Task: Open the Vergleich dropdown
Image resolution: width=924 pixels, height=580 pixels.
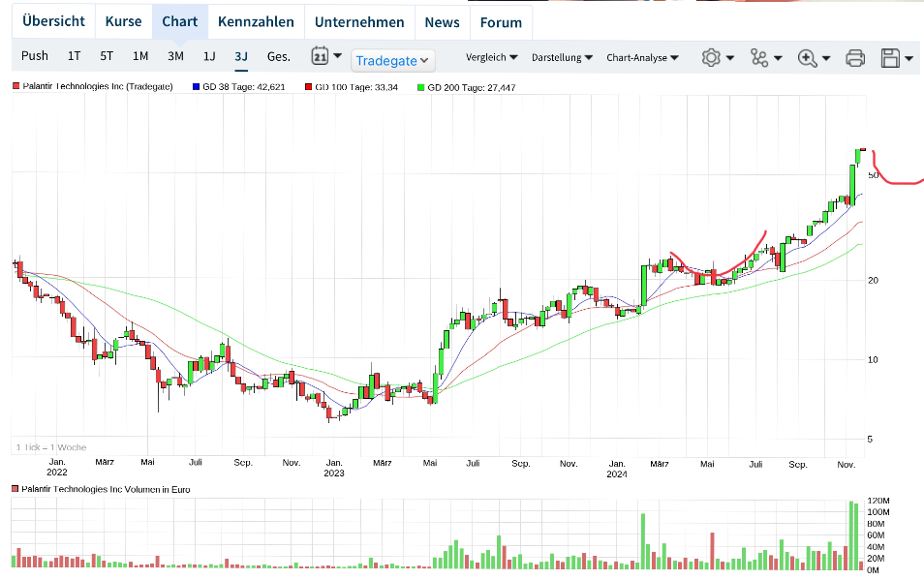Action: click(491, 57)
